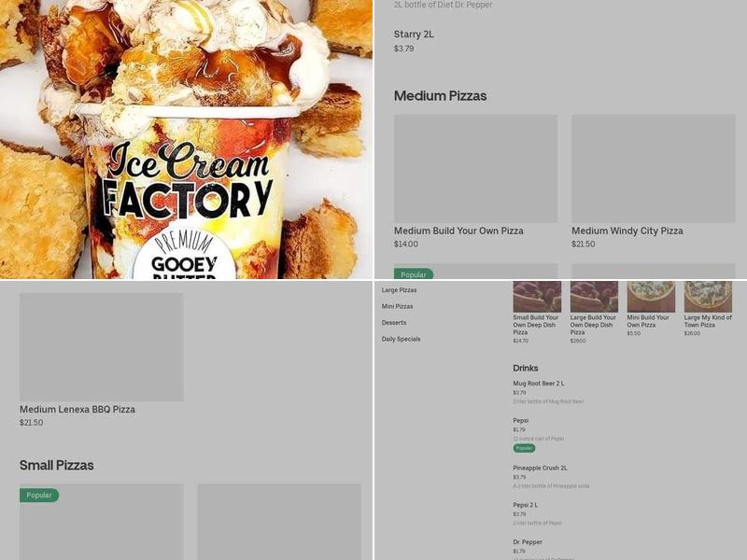
Task: Click the Popular tag under Small Pizzas
Action: pyautogui.click(x=39, y=496)
